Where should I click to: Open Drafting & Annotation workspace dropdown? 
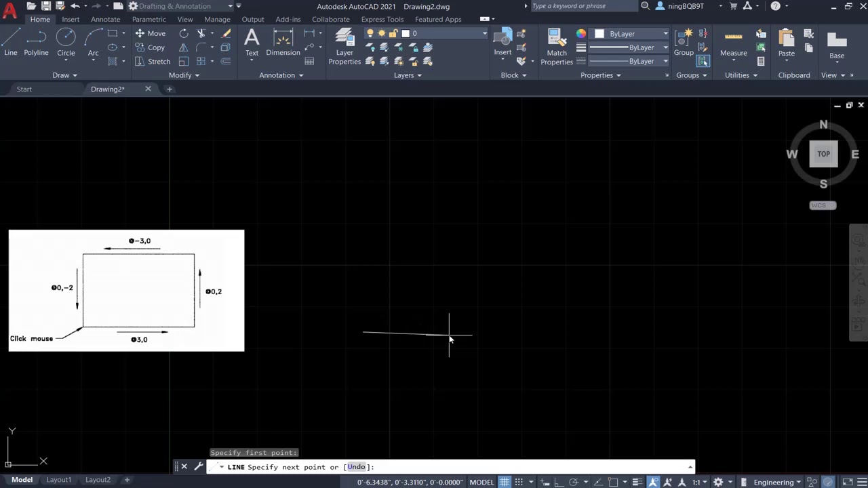180,6
